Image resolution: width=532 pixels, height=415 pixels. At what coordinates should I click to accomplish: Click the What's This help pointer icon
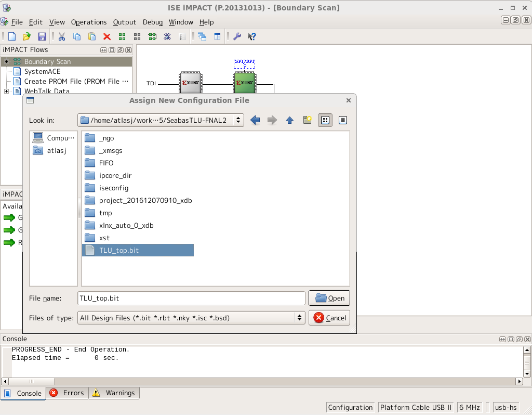click(x=252, y=36)
